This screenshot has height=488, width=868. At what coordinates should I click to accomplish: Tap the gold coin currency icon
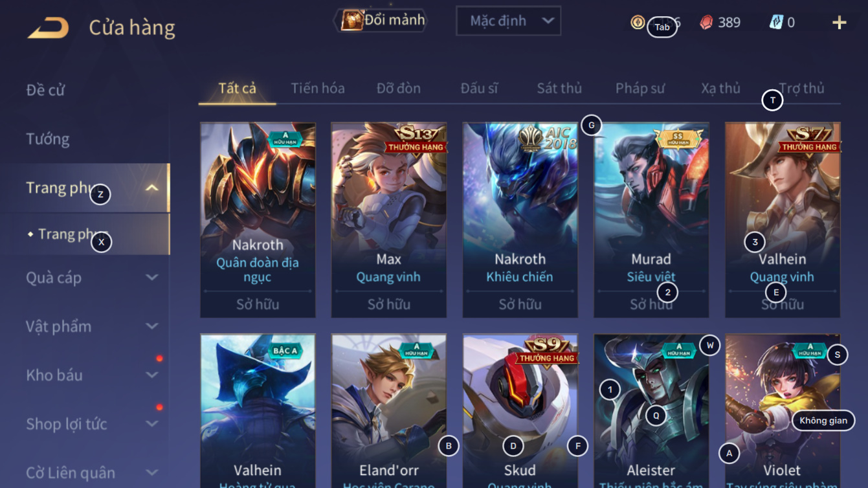tap(638, 22)
